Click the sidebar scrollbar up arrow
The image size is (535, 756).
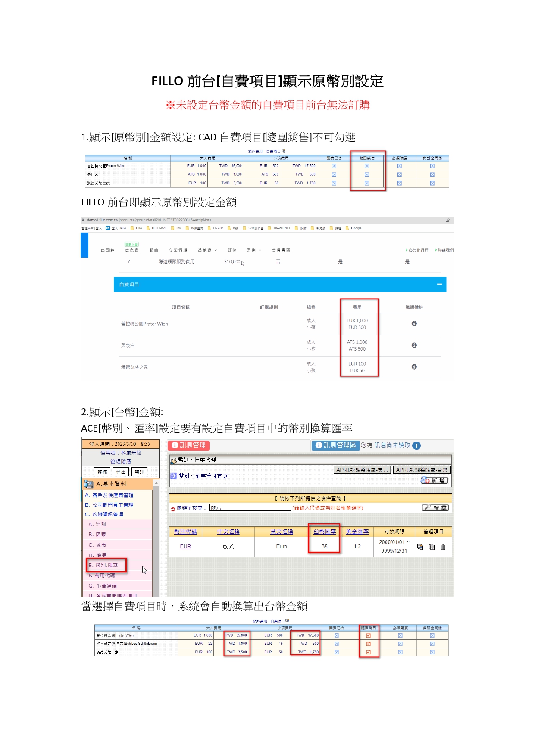coord(156,483)
